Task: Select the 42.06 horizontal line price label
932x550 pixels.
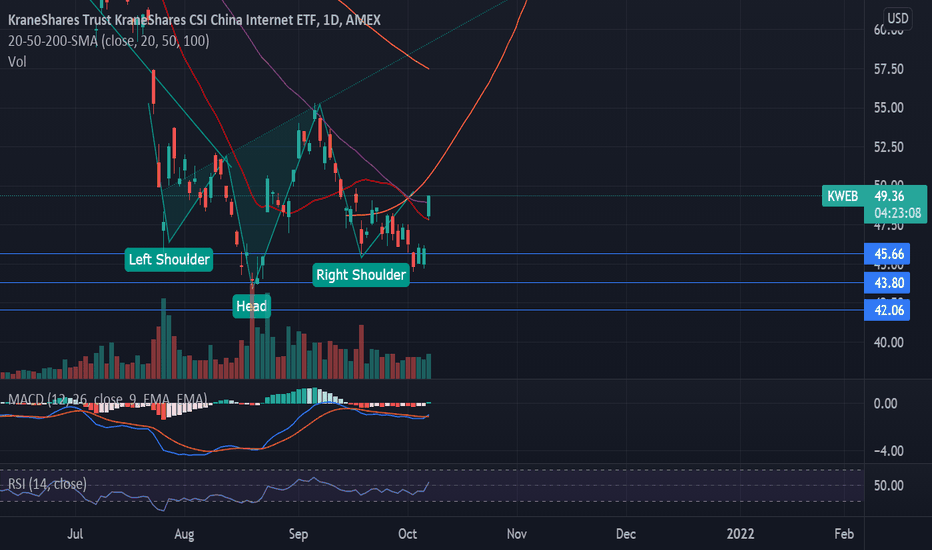Action: [x=887, y=310]
